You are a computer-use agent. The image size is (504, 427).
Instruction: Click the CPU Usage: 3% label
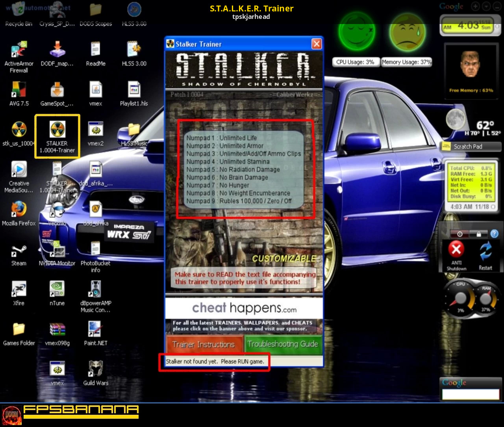pyautogui.click(x=355, y=62)
